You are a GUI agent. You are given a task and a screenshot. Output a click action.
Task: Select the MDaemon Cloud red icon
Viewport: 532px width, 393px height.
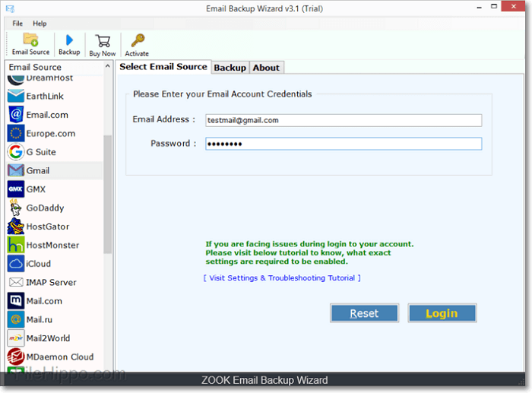pos(16,357)
